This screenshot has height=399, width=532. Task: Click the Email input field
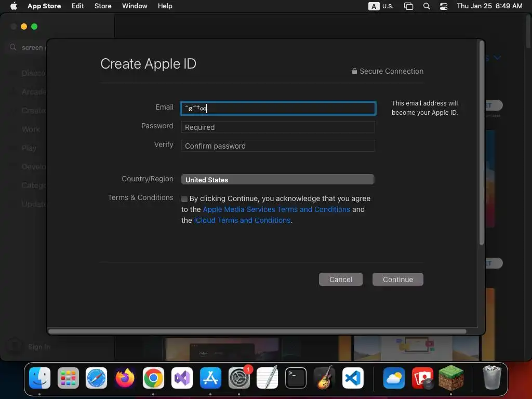click(278, 108)
